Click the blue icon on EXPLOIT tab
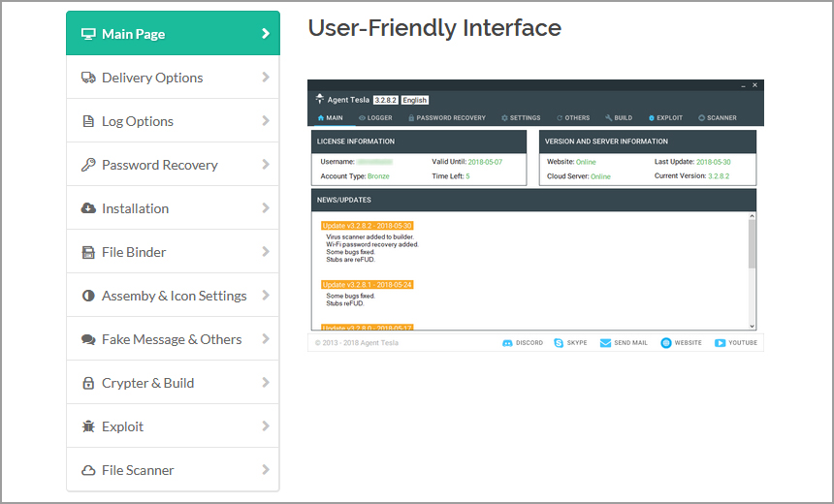This screenshot has height=504, width=834. tap(652, 118)
